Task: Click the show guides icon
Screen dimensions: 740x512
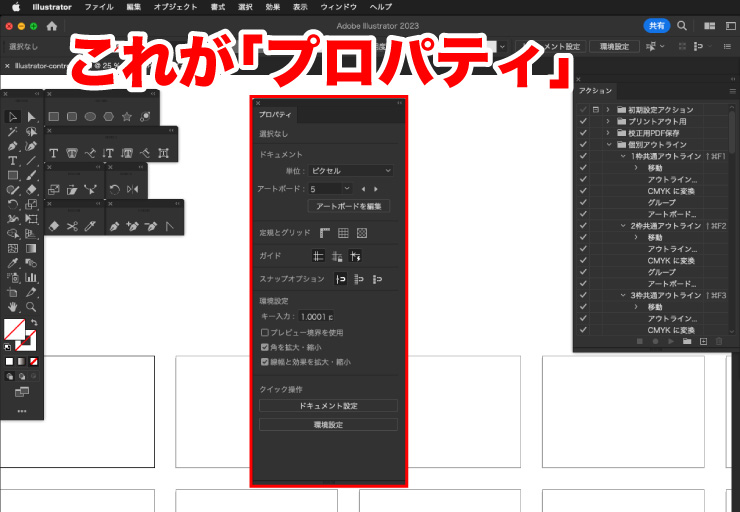Action: (319, 256)
